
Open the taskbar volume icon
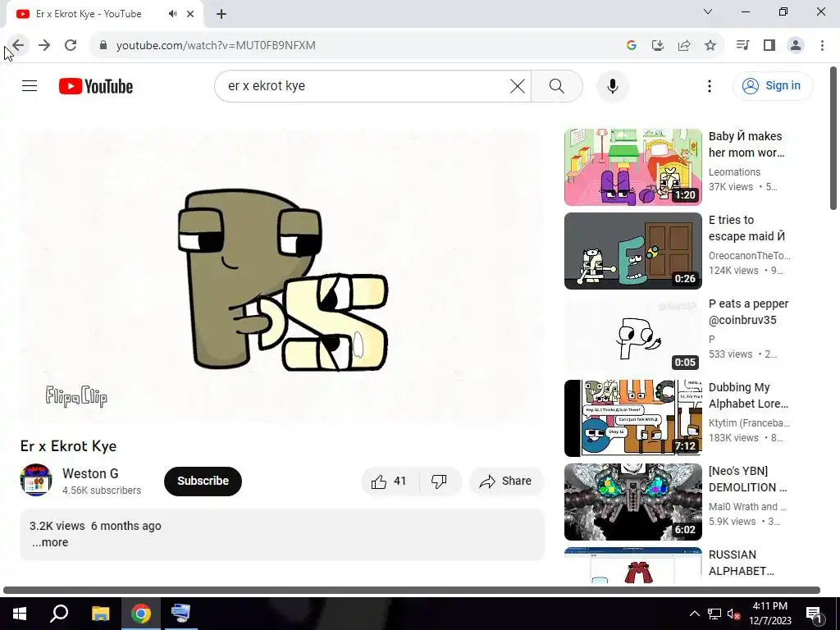click(x=733, y=614)
